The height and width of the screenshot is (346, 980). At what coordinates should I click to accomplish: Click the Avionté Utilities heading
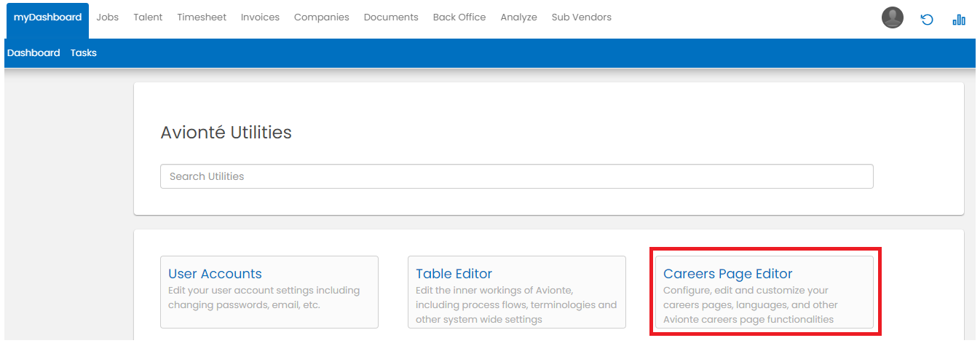point(226,133)
